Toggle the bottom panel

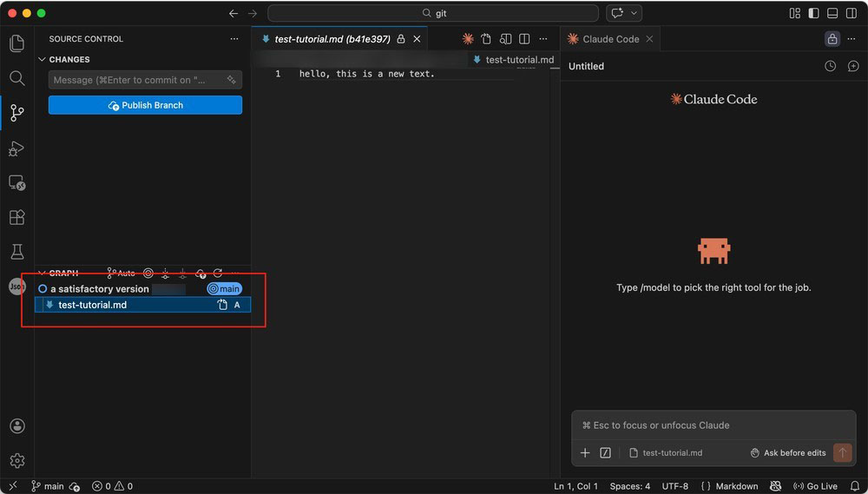pyautogui.click(x=832, y=13)
